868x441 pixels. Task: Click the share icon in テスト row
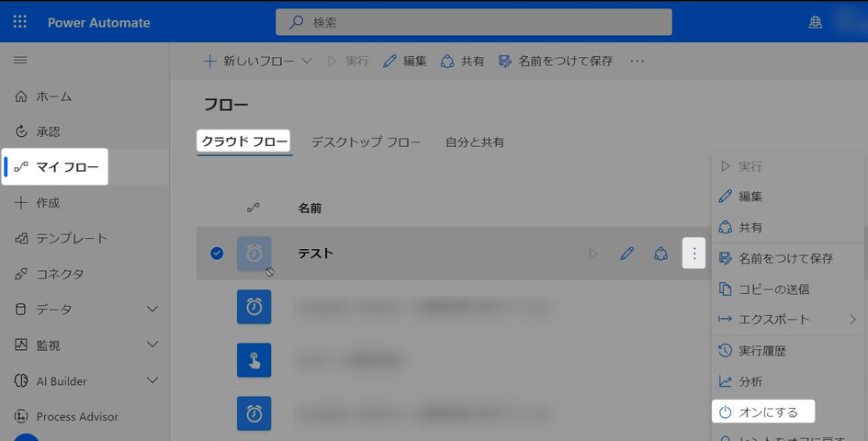click(x=660, y=254)
